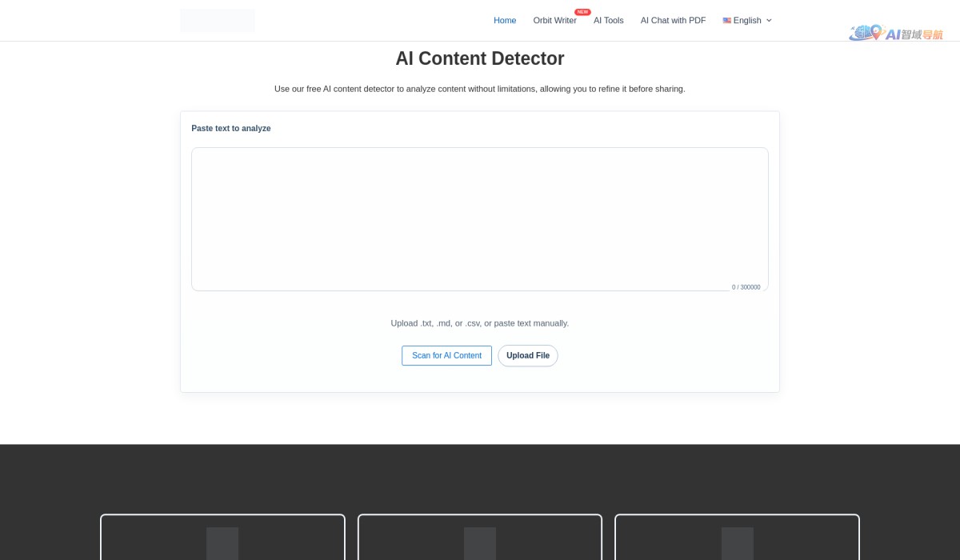Expand the English language dropdown
Image resolution: width=960 pixels, height=560 pixels.
[747, 21]
